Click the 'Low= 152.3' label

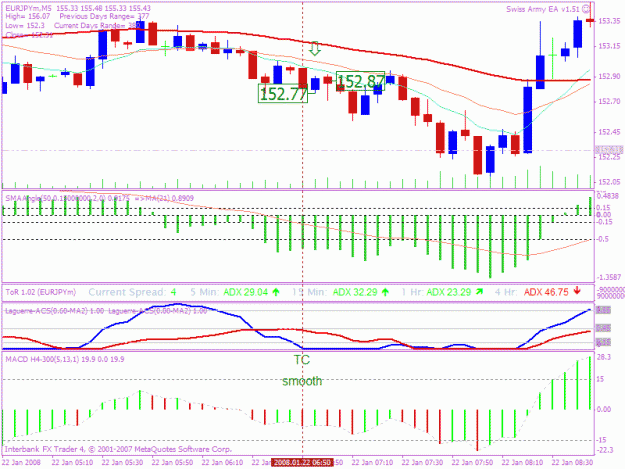click(25, 26)
